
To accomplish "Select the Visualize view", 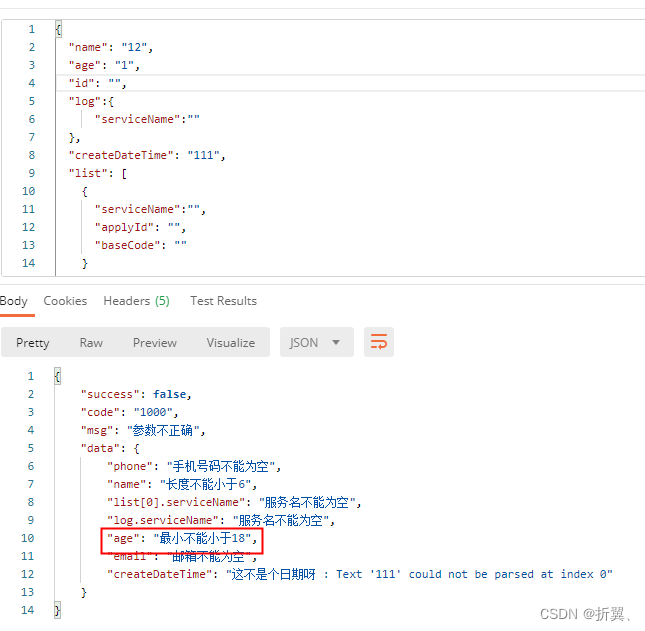I will click(x=231, y=343).
